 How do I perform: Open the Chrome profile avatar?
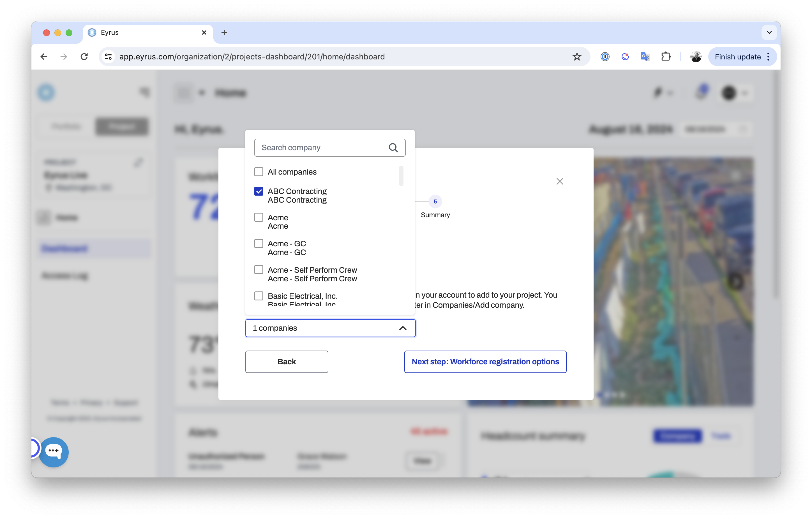[696, 57]
